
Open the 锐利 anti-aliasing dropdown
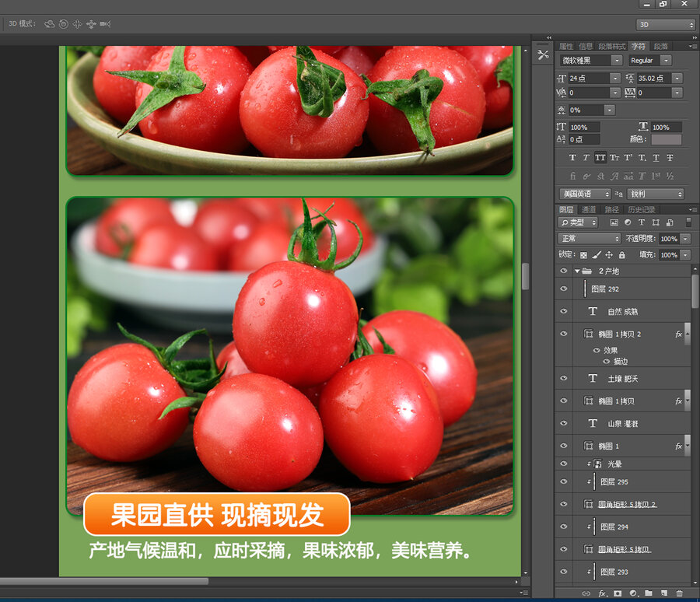[656, 194]
